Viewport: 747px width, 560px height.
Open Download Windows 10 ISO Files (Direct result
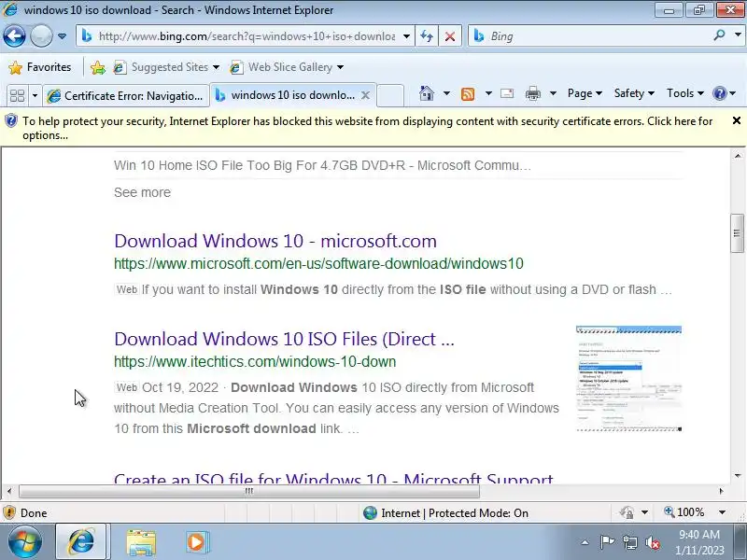(x=284, y=339)
